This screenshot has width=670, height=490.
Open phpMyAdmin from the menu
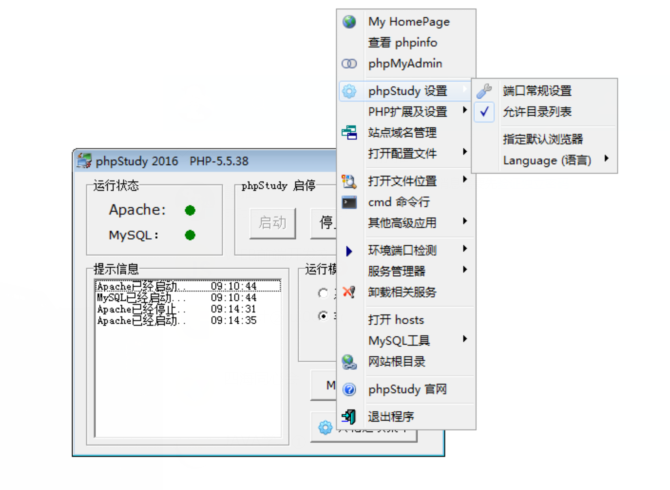[x=406, y=64]
